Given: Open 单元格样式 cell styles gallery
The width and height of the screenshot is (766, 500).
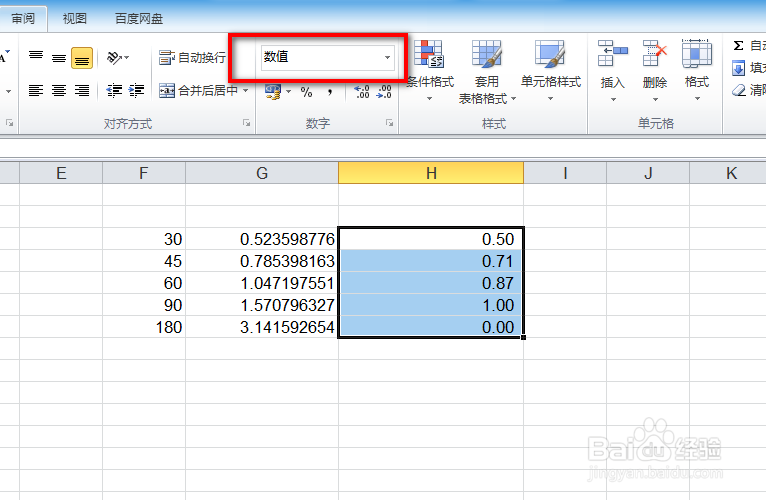Looking at the screenshot, I should point(551,71).
